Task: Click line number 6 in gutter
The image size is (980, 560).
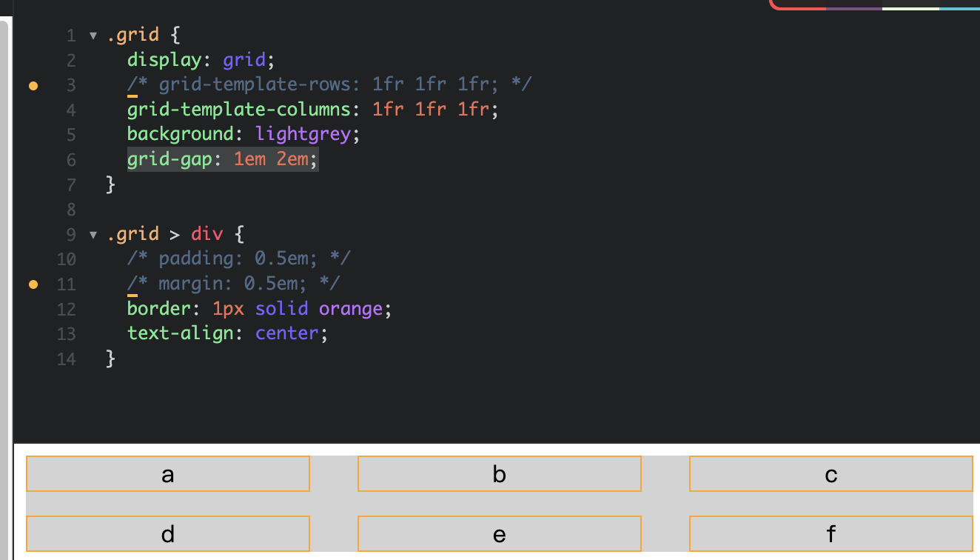Action: (x=71, y=160)
